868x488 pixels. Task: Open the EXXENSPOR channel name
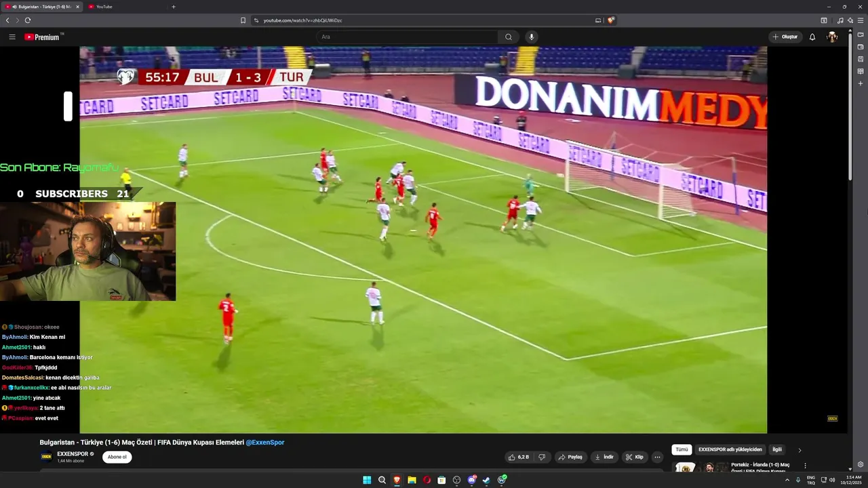[x=73, y=453]
